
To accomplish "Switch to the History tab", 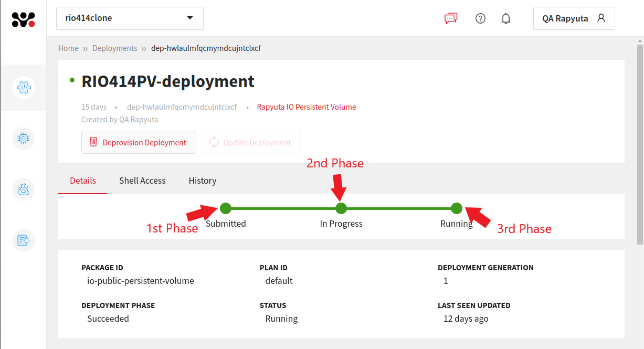I will 203,181.
